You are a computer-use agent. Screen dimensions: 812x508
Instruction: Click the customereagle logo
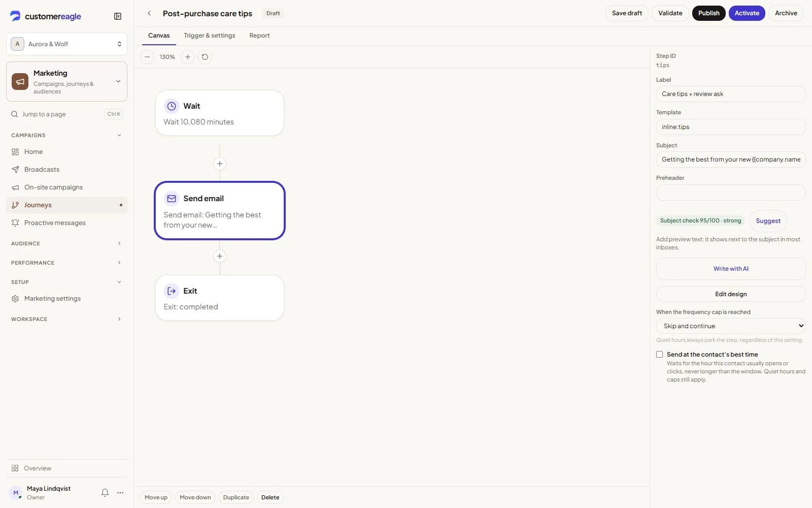[x=46, y=16]
